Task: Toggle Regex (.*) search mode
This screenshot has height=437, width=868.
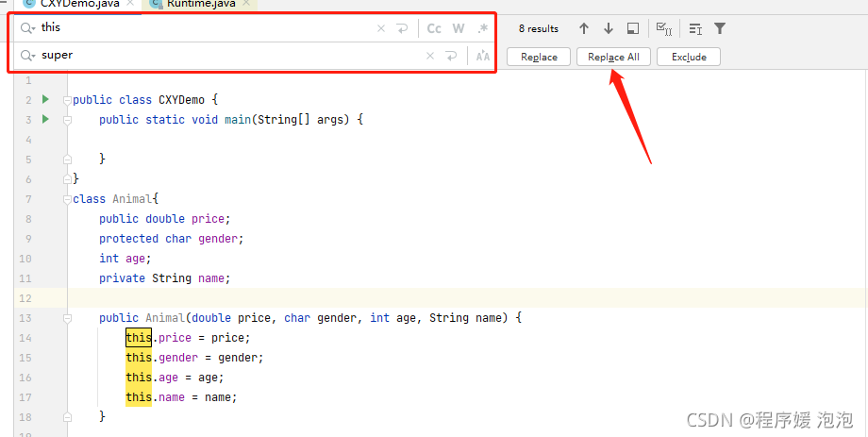Action: 483,28
